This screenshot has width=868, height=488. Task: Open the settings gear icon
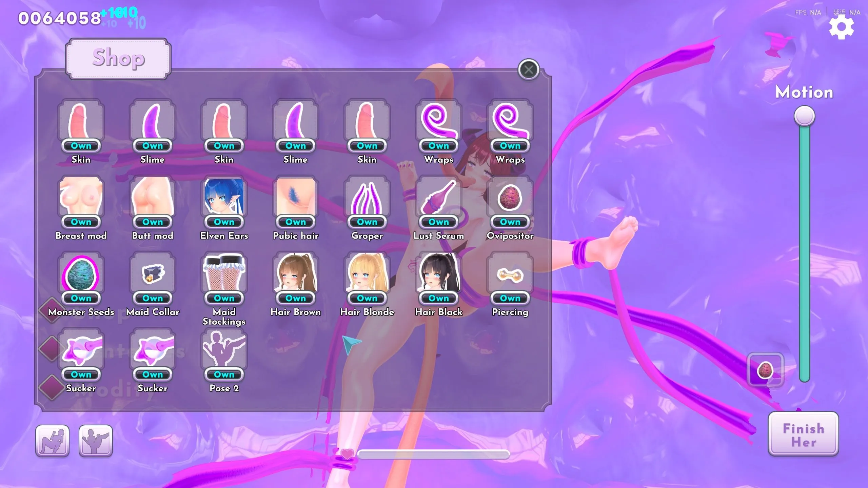point(841,26)
